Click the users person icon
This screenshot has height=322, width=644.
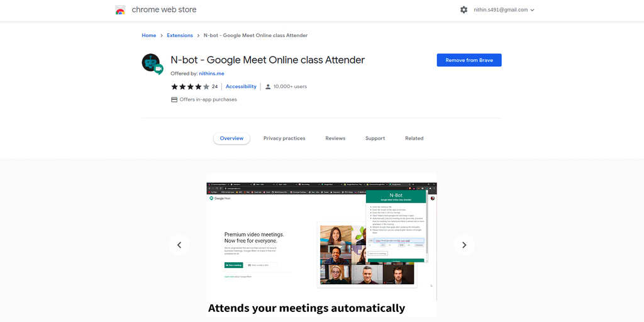(268, 87)
